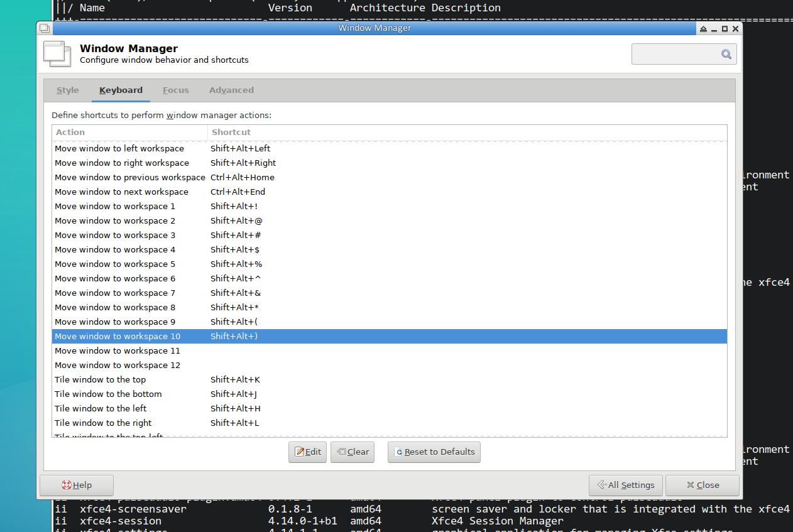The width and height of the screenshot is (793, 532).
Task: Select Move window to workspace 11 row
Action: coord(118,351)
